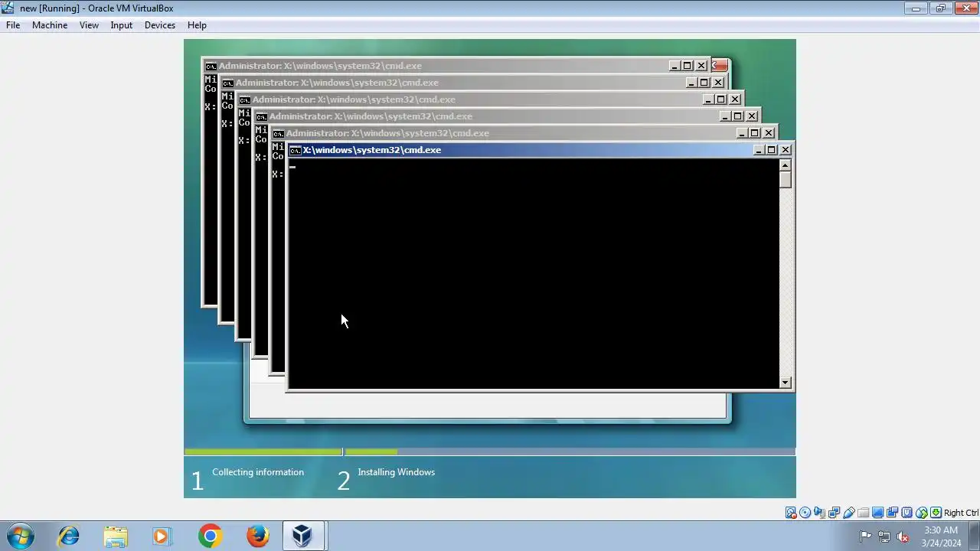Click the Show desktop button

click(975, 536)
